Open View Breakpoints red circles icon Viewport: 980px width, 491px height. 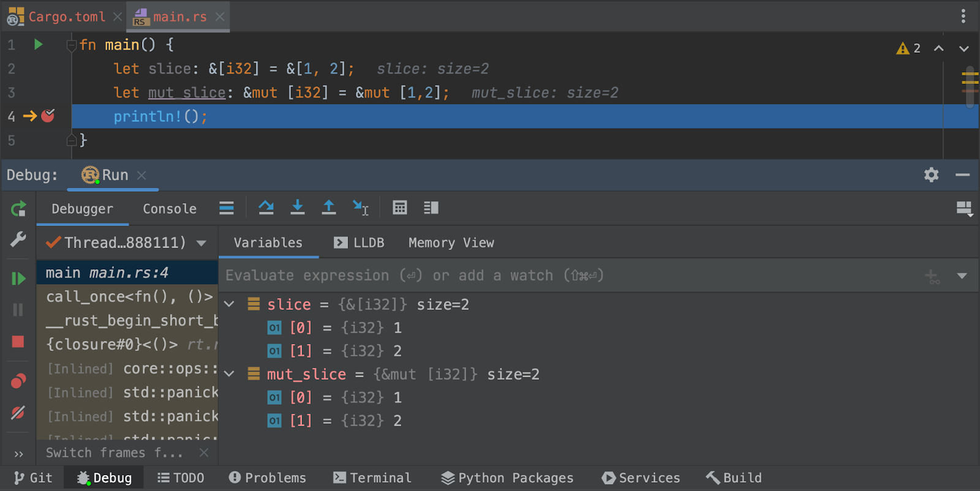pos(18,381)
